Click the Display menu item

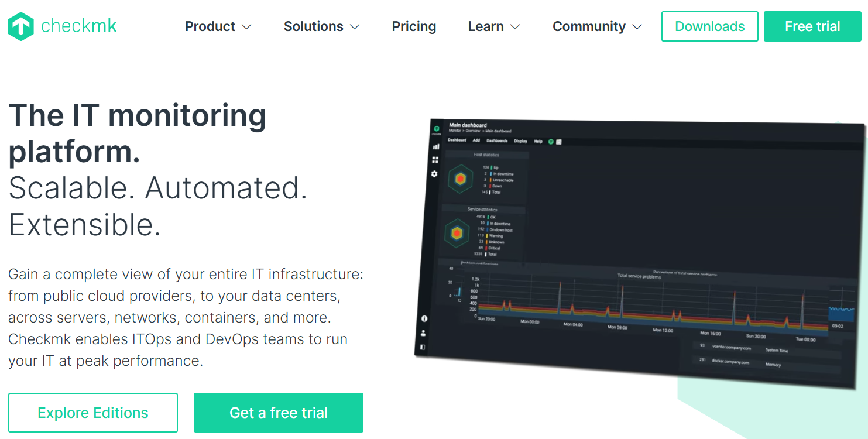520,142
